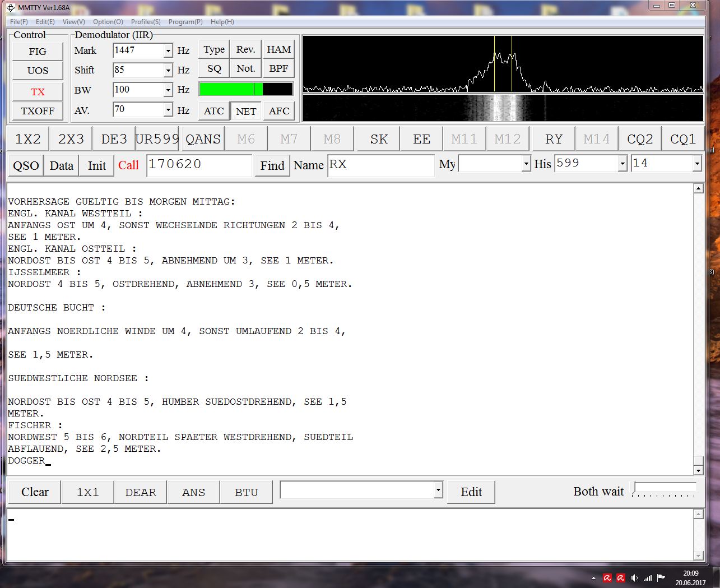Disable the NET toggle button
The height and width of the screenshot is (588, 720).
[x=246, y=111]
